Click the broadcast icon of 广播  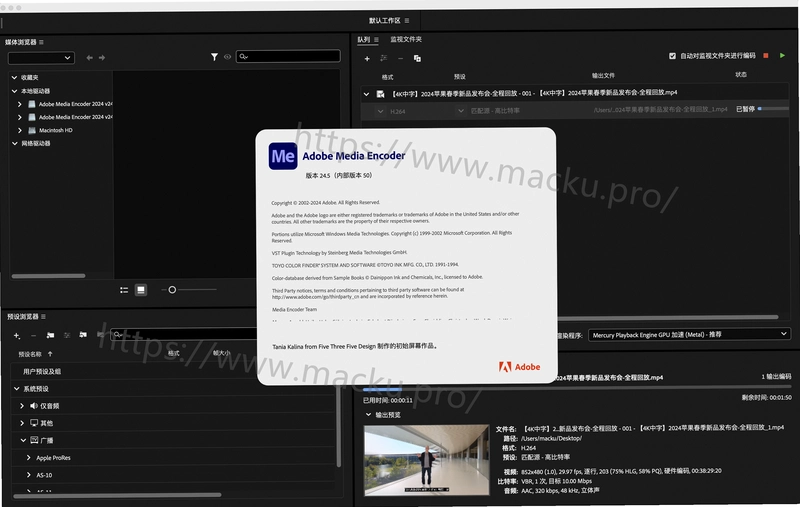click(x=34, y=440)
